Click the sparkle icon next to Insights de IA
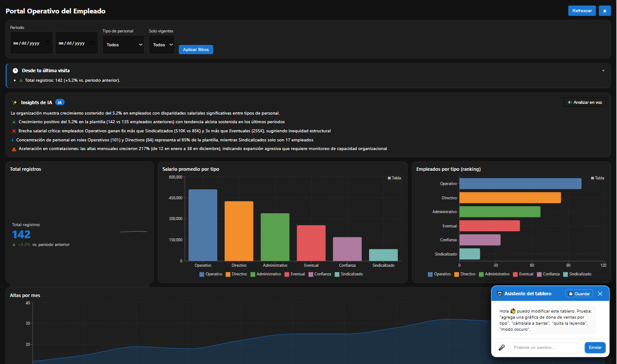 14,102
